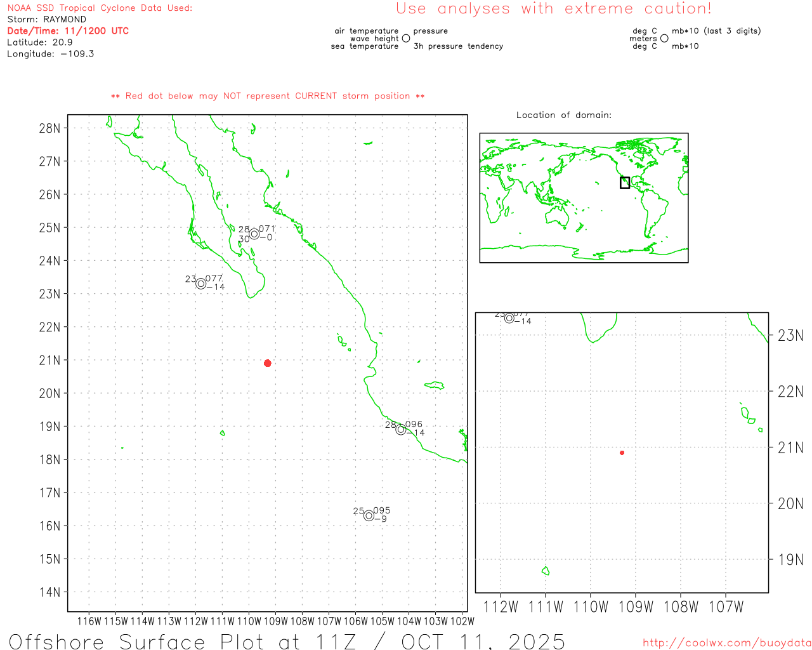Open the coolwx.com/buoydata link

pyautogui.click(x=726, y=643)
